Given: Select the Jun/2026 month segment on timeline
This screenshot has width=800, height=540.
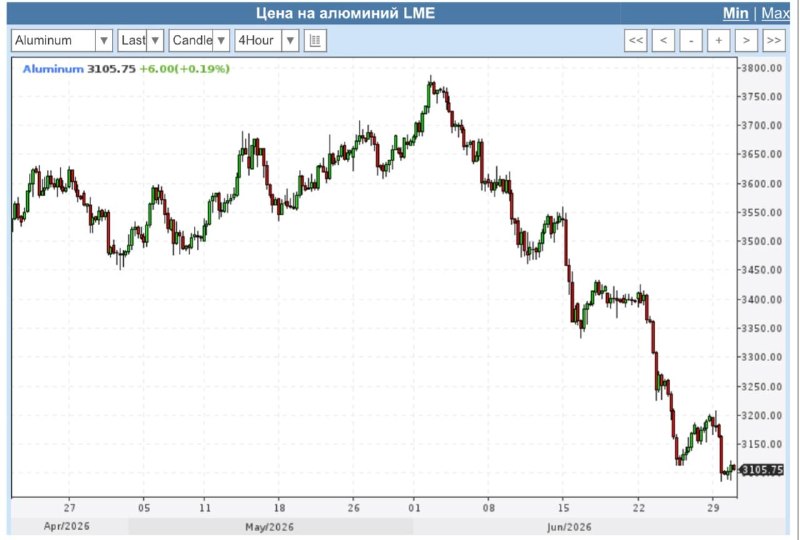Looking at the screenshot, I should (x=569, y=527).
